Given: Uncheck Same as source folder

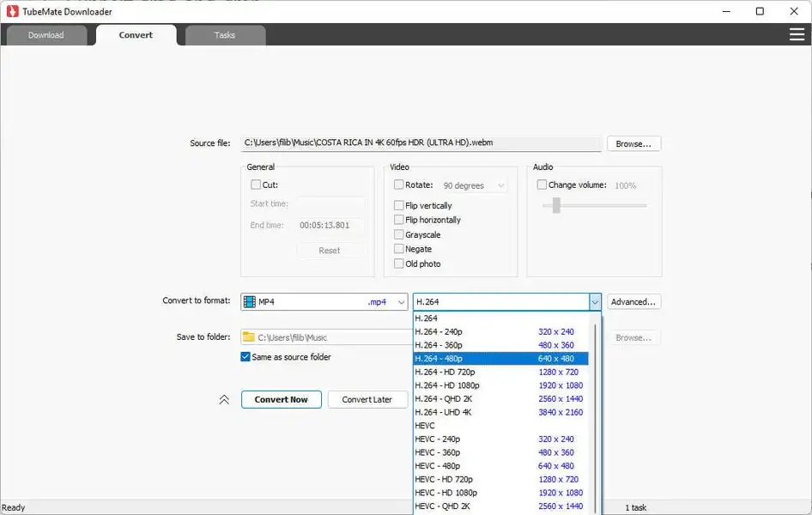Looking at the screenshot, I should pyautogui.click(x=245, y=357).
